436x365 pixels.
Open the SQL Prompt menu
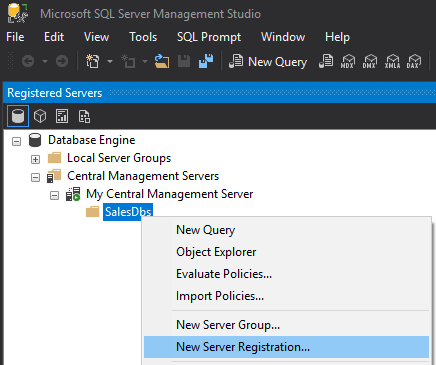pos(209,37)
